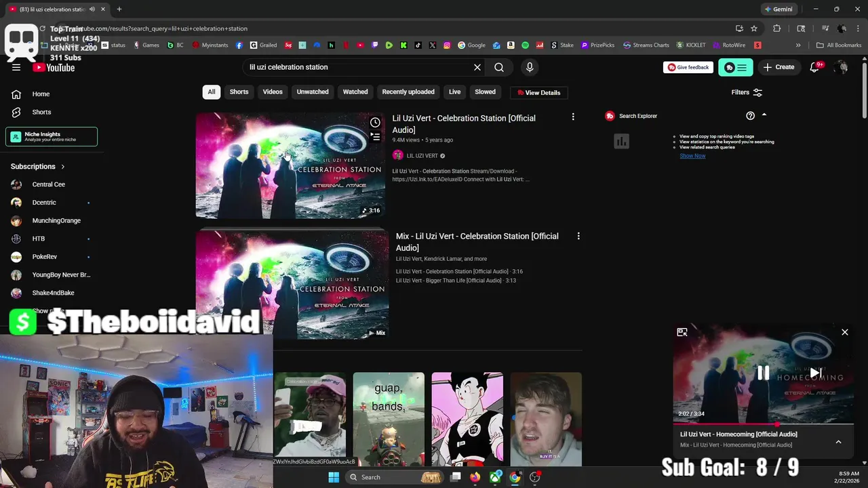Viewport: 868px width, 488px height.
Task: Select the All filter chip
Action: coord(212,92)
